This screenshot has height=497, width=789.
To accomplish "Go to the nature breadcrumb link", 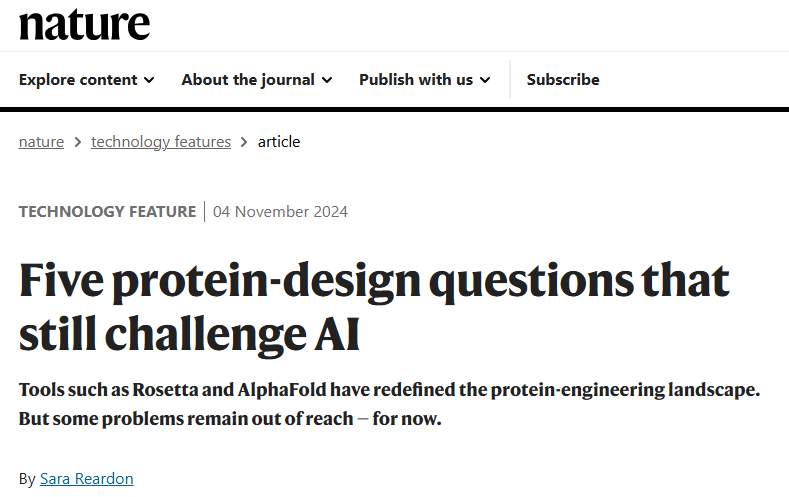I will click(x=41, y=142).
